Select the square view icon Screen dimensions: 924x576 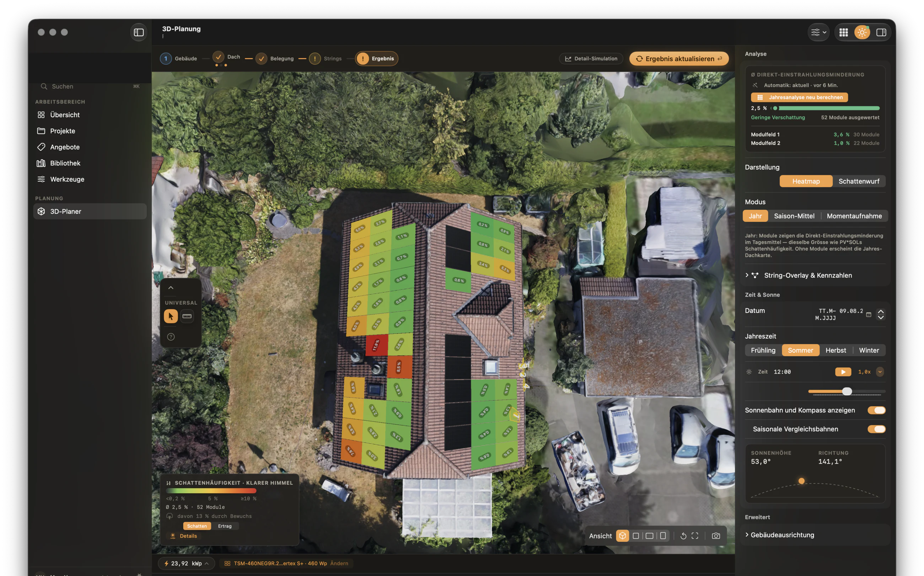pyautogui.click(x=636, y=536)
